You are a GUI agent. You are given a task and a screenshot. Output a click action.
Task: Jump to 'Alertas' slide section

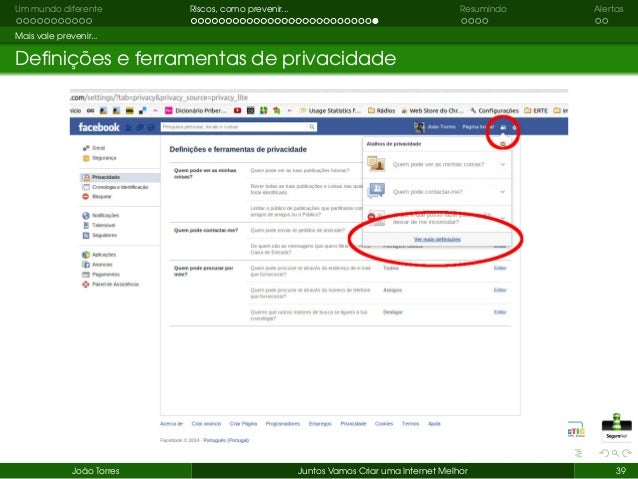tap(608, 9)
